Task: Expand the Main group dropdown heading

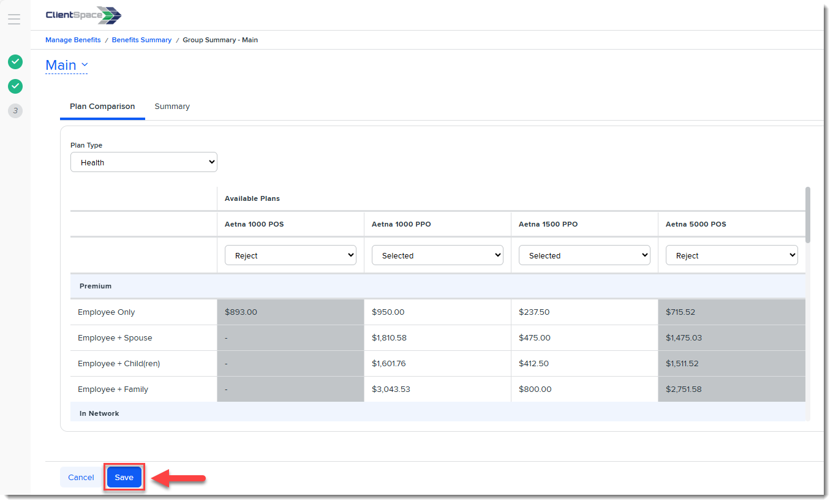Action: (x=67, y=65)
